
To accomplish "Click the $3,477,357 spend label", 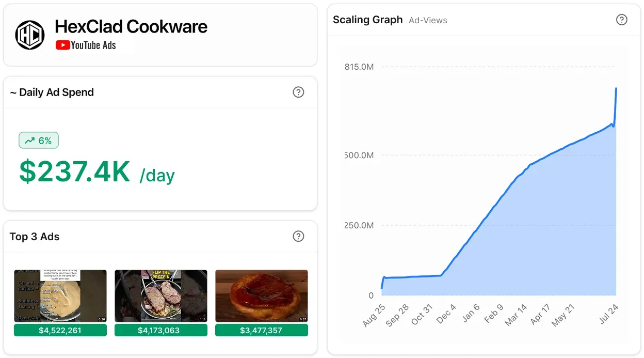I will 262,330.
